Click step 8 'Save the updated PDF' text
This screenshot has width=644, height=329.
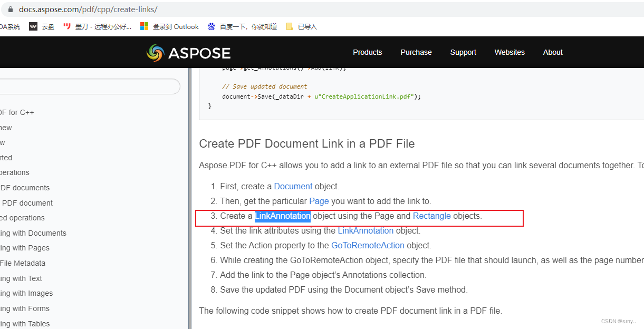(344, 289)
